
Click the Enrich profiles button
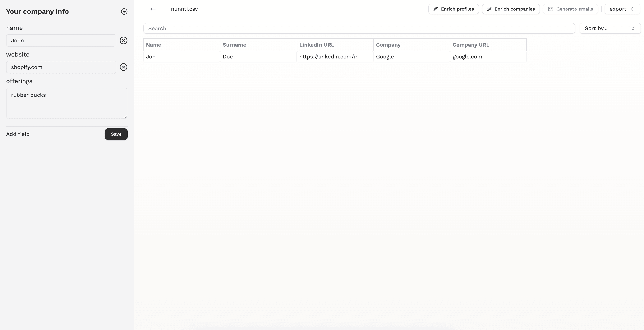point(453,9)
